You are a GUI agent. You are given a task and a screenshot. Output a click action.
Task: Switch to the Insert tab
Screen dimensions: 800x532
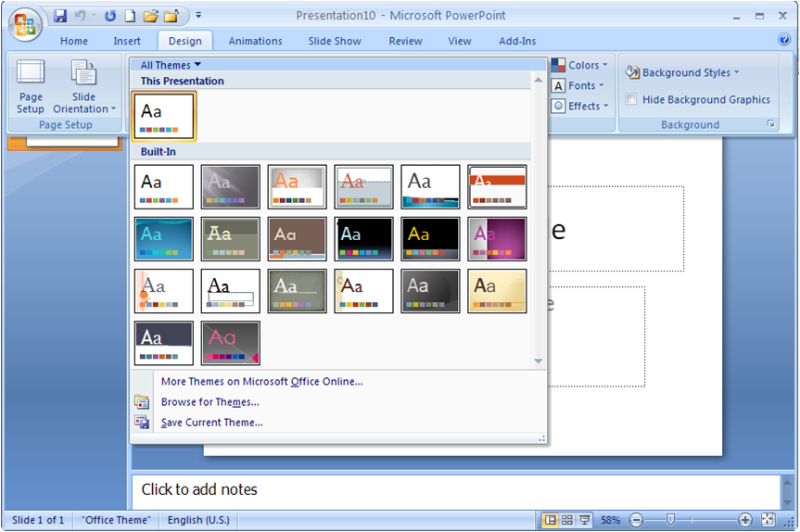coord(127,41)
